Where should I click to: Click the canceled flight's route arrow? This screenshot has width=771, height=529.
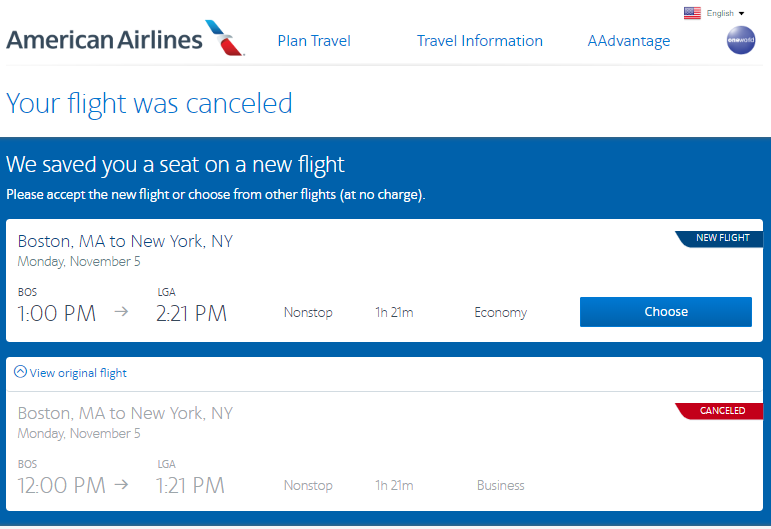click(x=121, y=485)
